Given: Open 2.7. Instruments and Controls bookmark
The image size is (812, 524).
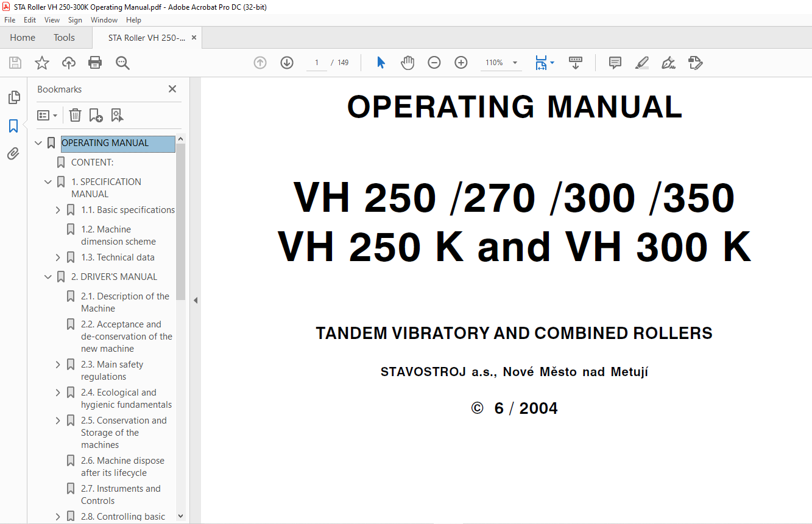Looking at the screenshot, I should point(121,495).
